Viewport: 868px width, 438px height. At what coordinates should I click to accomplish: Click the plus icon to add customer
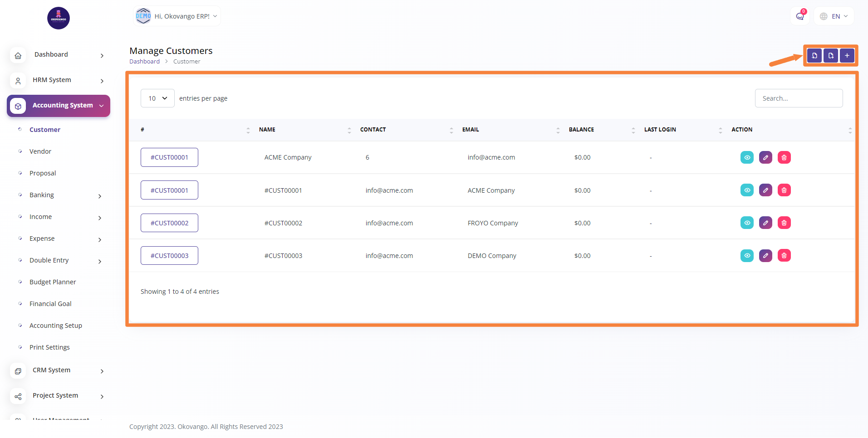click(847, 56)
